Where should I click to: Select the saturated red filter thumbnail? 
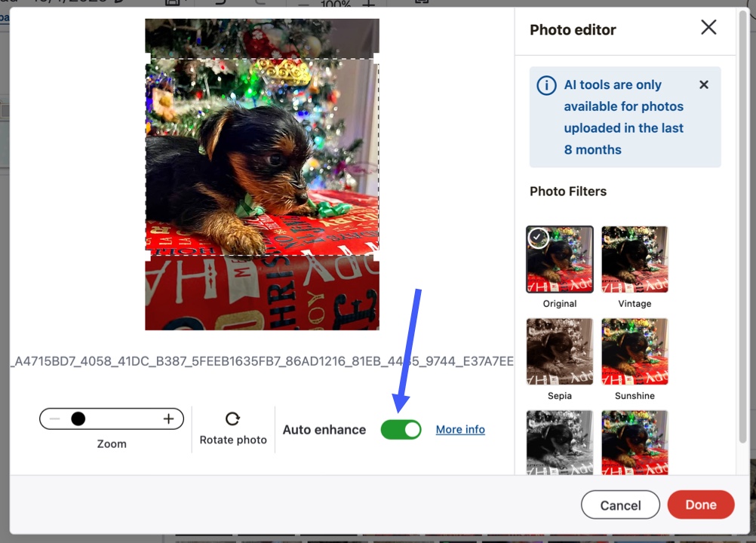[x=635, y=442]
